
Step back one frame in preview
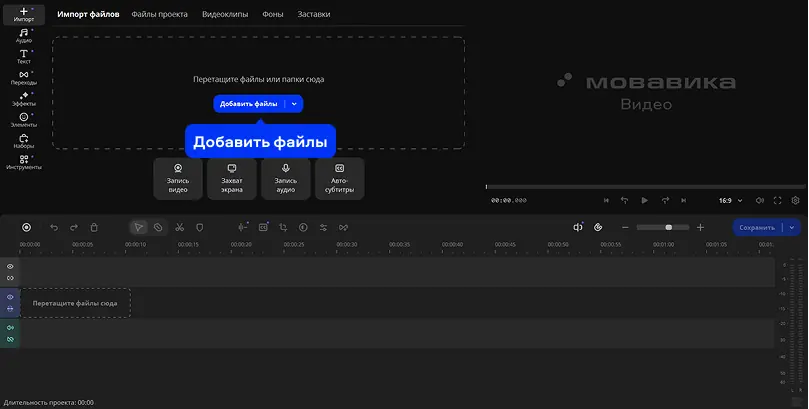[624, 201]
